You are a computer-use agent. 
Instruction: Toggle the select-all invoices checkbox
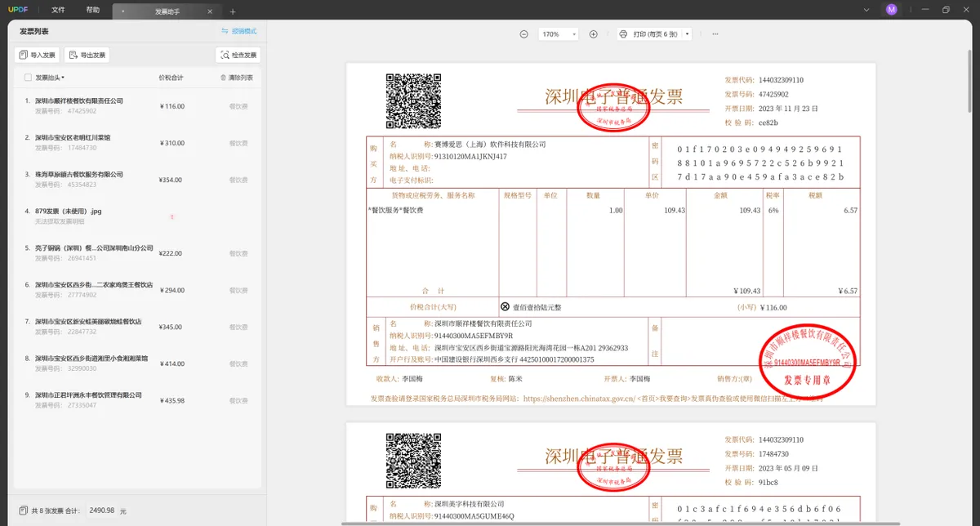click(x=28, y=78)
